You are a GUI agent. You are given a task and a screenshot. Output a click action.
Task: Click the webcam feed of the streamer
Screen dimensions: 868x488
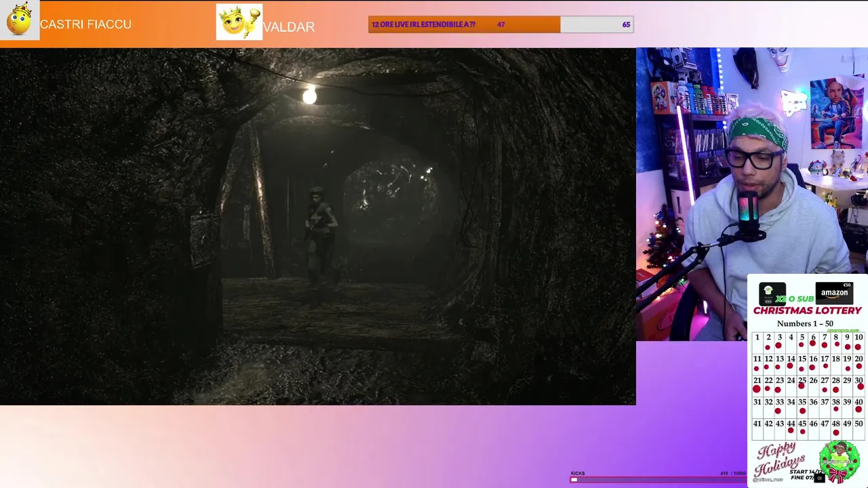752,194
